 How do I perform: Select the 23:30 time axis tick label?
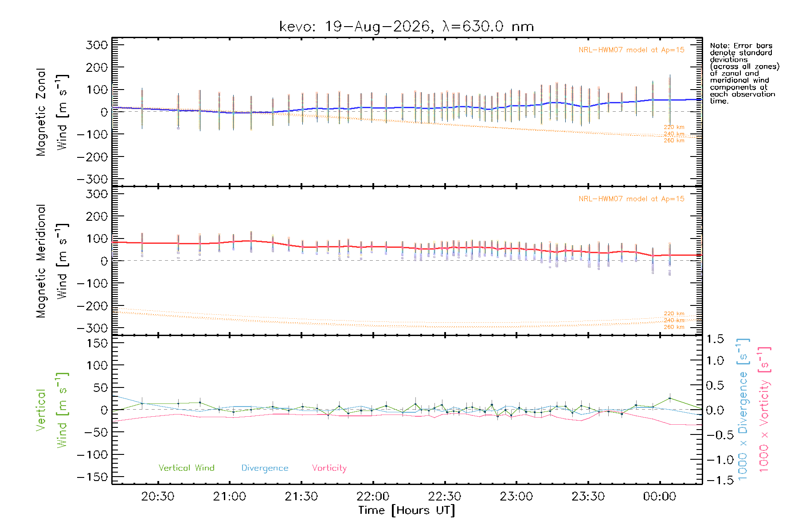coord(588,496)
